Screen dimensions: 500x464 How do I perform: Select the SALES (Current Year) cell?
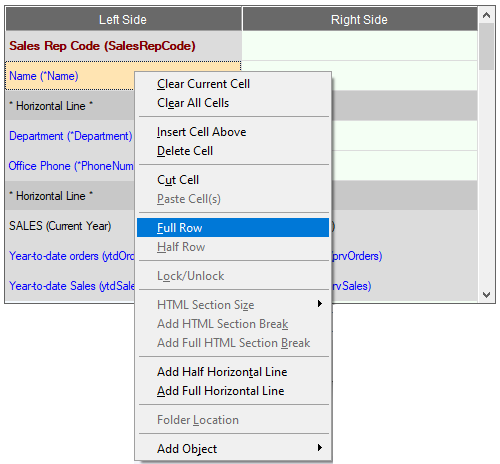pos(70,226)
